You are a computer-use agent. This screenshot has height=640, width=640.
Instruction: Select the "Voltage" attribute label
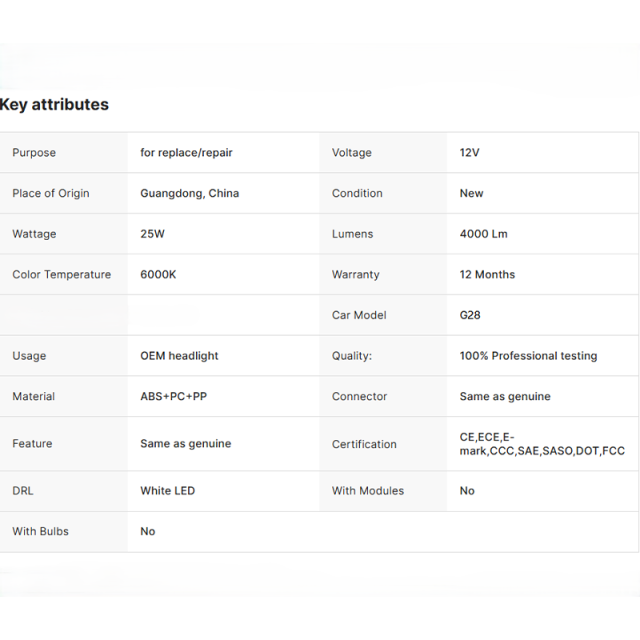tap(351, 153)
